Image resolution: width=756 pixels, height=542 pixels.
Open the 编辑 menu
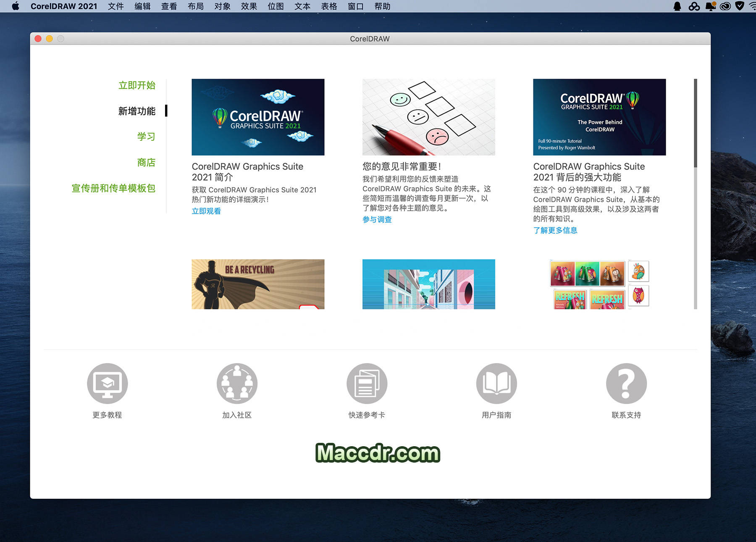[142, 6]
